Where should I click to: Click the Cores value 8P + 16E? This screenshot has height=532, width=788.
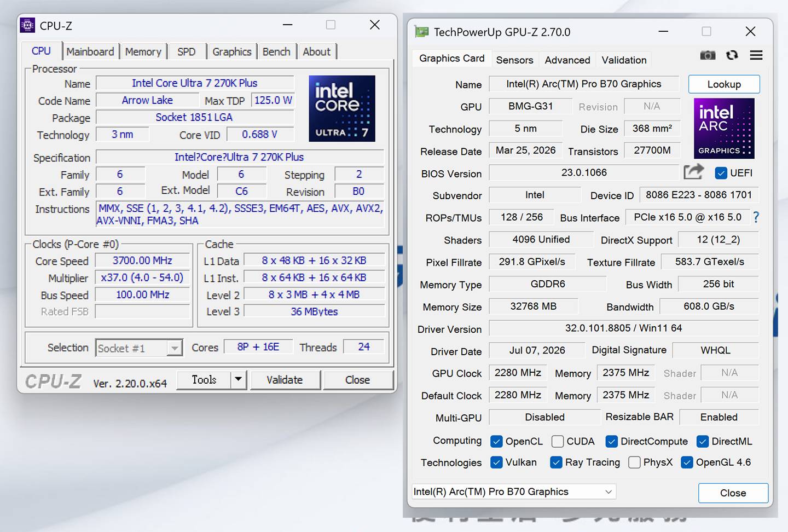[258, 347]
